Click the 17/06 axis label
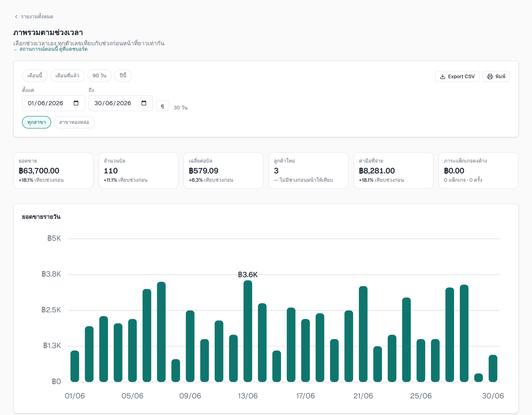This screenshot has height=415, width=532. coord(305,396)
